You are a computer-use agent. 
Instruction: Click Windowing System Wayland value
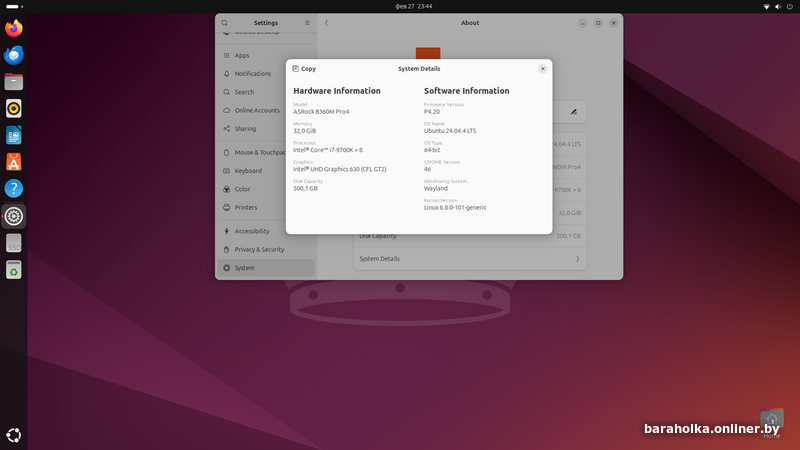click(x=436, y=188)
